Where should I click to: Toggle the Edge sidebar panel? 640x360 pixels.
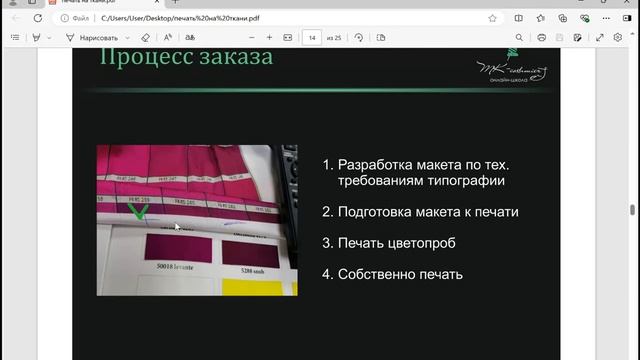tap(627, 18)
